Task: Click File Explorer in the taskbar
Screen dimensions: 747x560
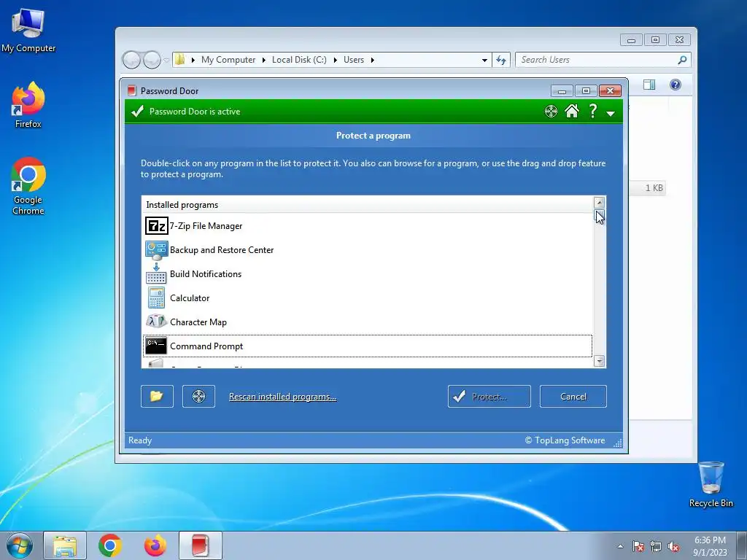Action: (65, 545)
